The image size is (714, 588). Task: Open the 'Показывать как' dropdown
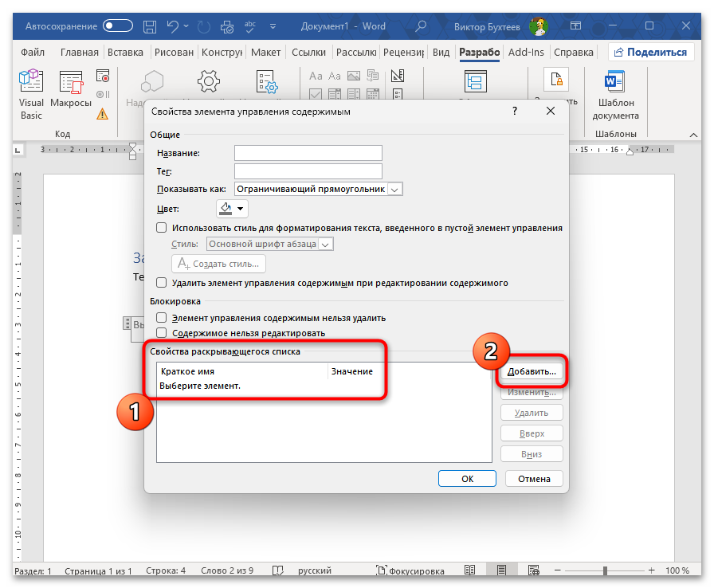click(x=396, y=189)
